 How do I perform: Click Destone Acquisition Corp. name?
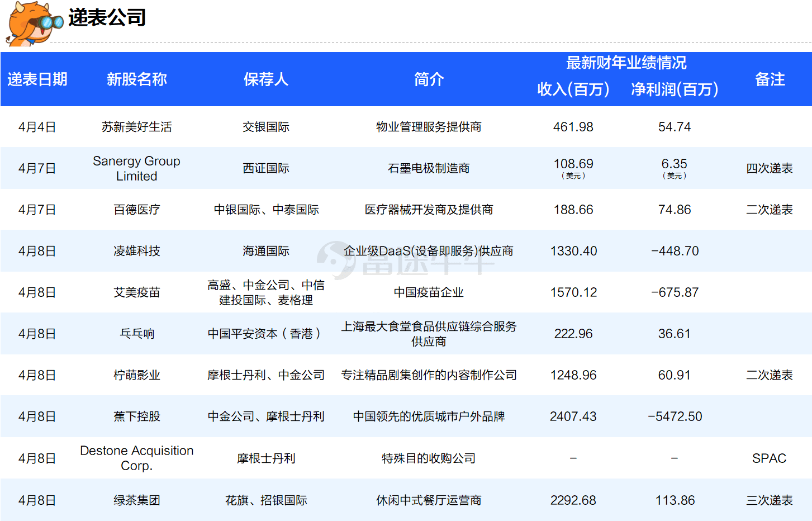(x=137, y=458)
